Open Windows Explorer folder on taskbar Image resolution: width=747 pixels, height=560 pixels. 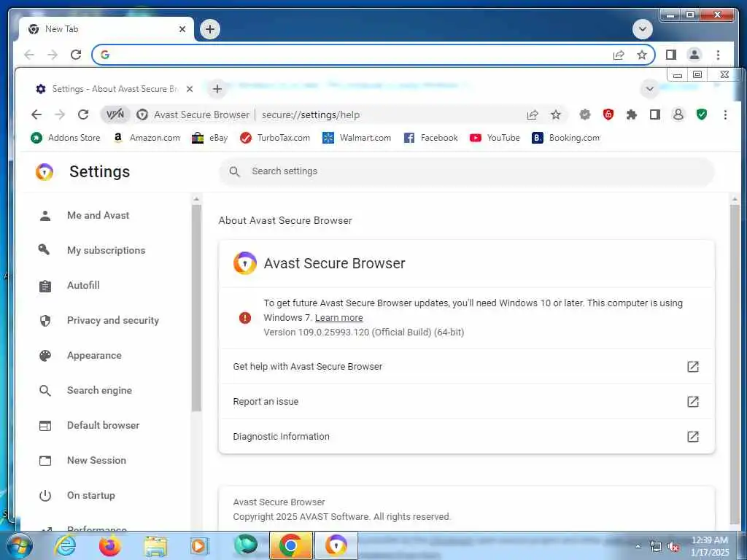pyautogui.click(x=155, y=546)
